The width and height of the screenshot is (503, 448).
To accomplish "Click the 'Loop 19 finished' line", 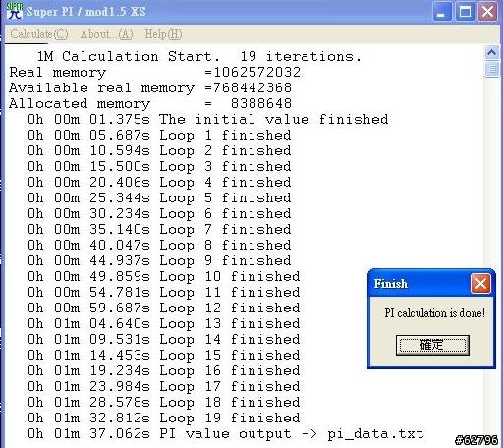I will click(164, 419).
